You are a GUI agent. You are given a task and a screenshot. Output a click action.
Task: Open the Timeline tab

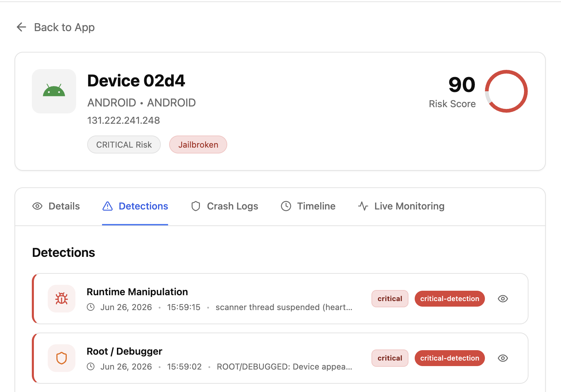point(308,206)
